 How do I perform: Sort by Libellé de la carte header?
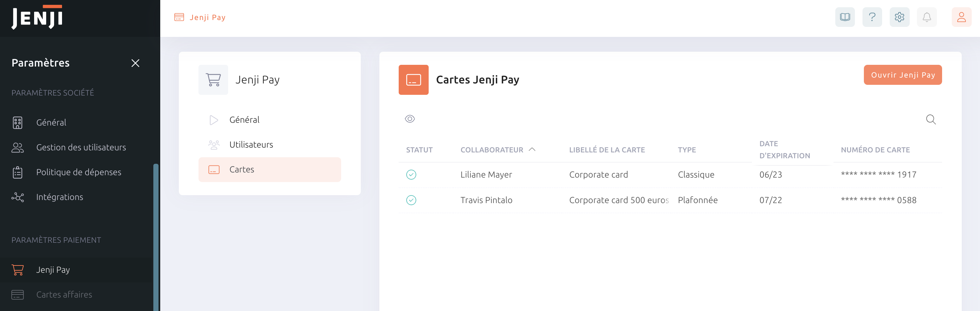(x=607, y=150)
